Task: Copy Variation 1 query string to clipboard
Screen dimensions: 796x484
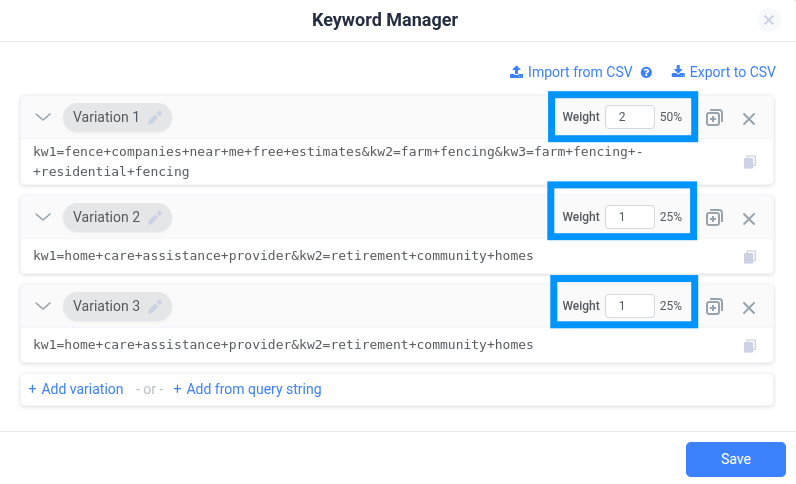Action: (x=750, y=162)
